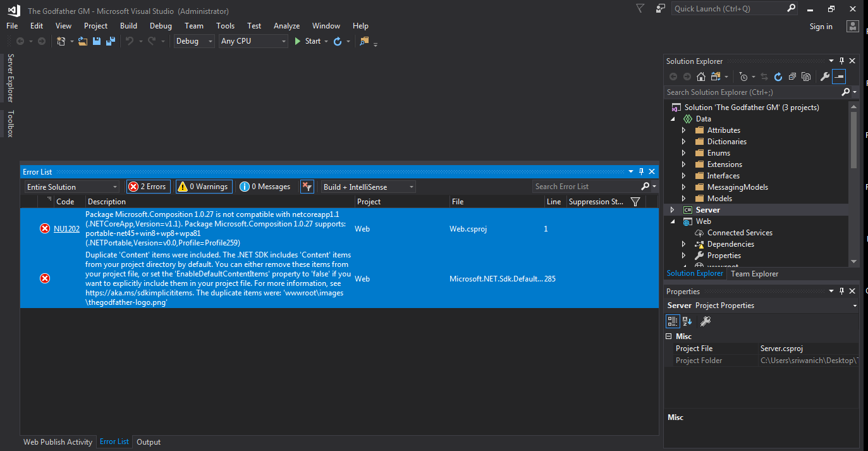This screenshot has width=868, height=451.
Task: Toggle the 0 Warnings filter button
Action: point(204,187)
